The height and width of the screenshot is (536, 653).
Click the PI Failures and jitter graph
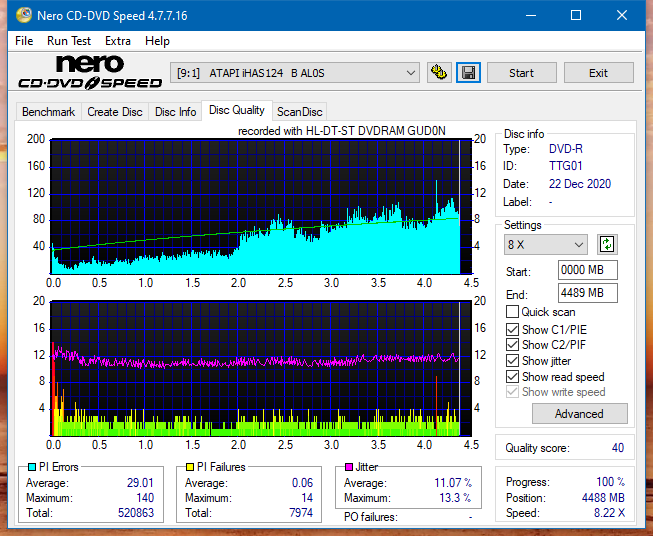[x=261, y=369]
